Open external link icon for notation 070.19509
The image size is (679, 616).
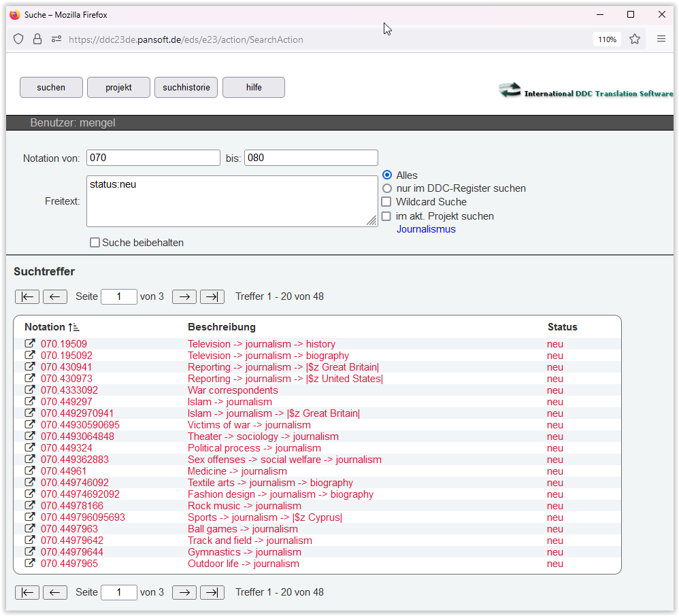(x=30, y=344)
